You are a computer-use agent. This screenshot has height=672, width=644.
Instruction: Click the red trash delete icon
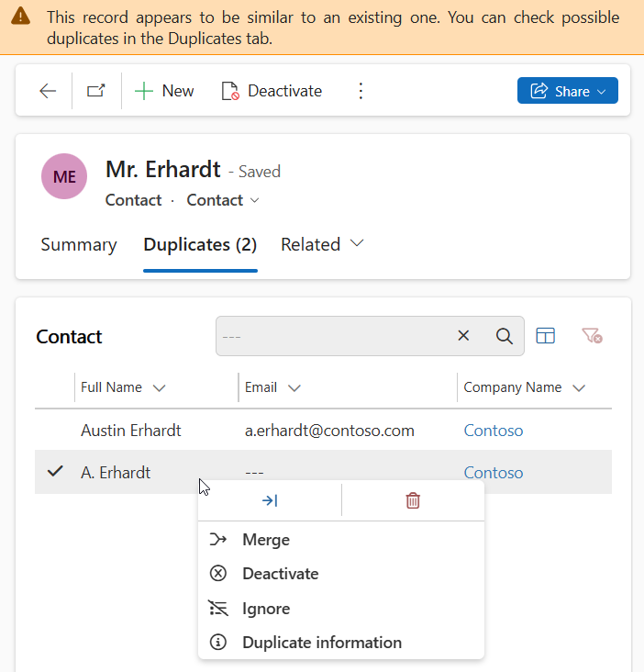click(413, 500)
